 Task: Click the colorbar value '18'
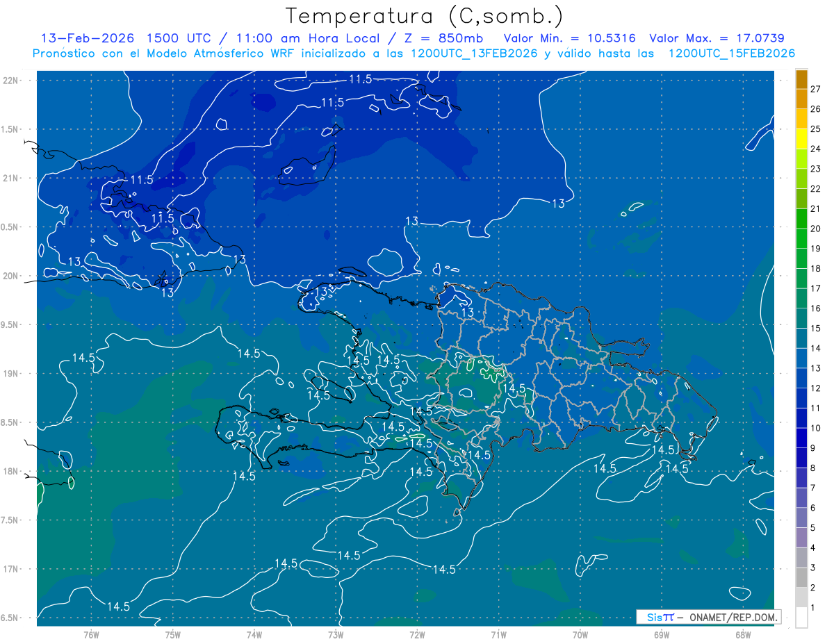point(816,268)
